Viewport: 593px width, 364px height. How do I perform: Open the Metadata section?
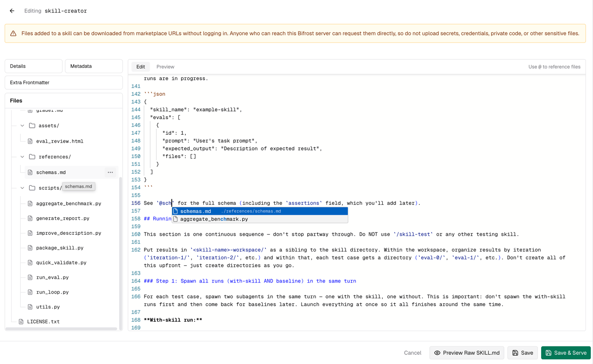click(94, 66)
